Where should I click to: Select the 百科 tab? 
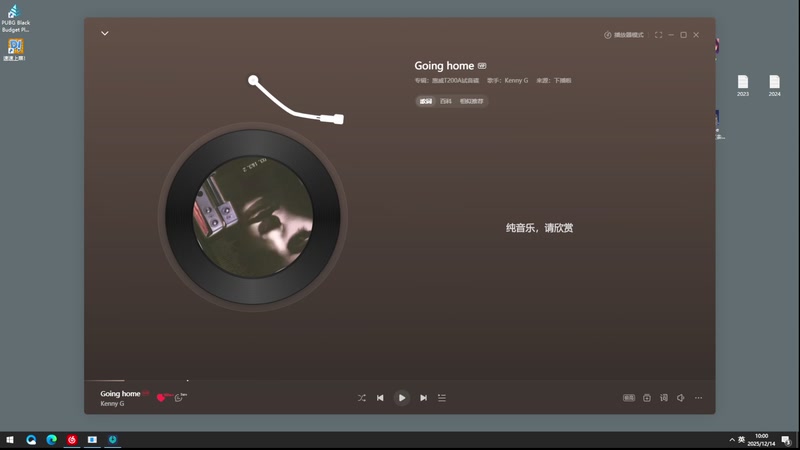[x=446, y=101]
